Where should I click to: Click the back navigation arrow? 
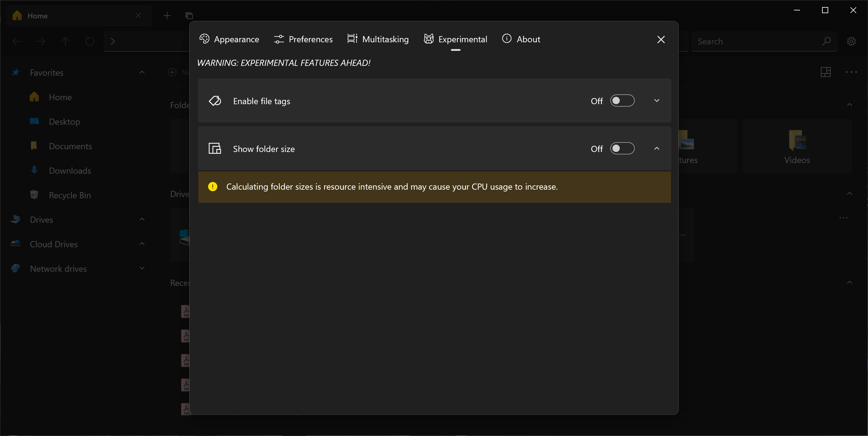click(16, 41)
